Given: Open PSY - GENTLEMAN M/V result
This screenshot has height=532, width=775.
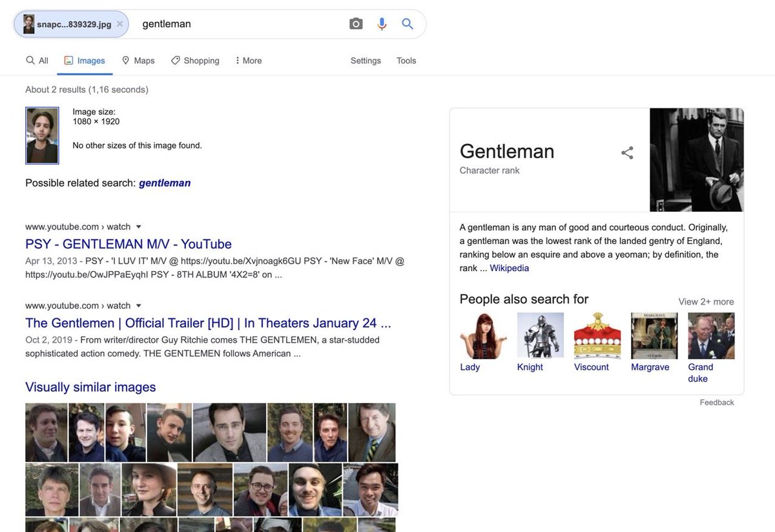Looking at the screenshot, I should (129, 244).
